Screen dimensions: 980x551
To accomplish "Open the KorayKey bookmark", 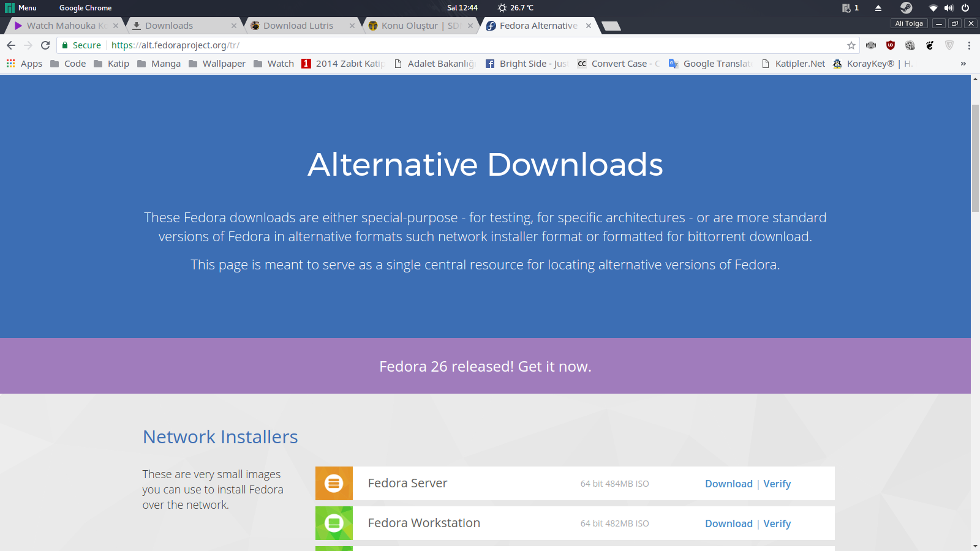I will 873,64.
